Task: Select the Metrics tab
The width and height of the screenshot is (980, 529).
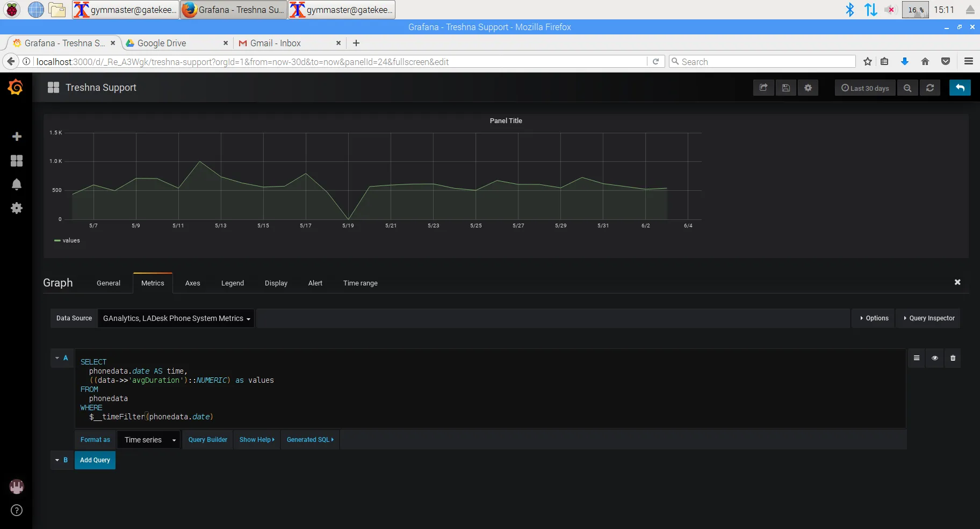Action: (x=153, y=283)
